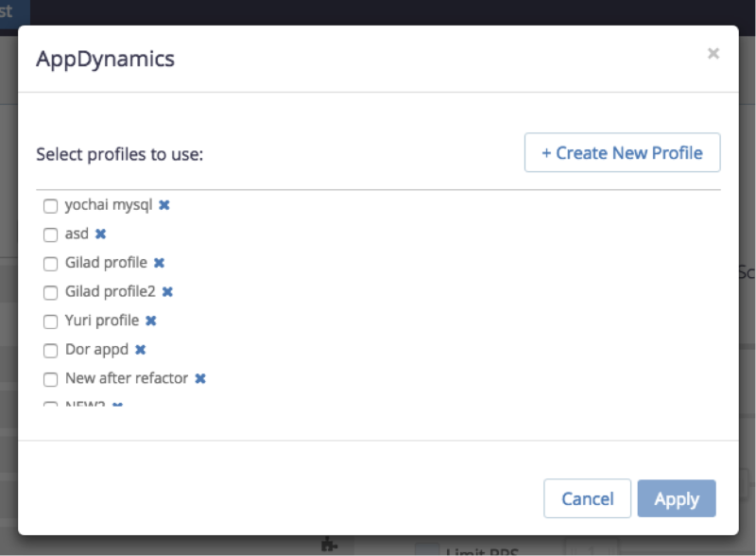Check the yochai mysql checkbox
Image resolution: width=756 pixels, height=556 pixels.
(x=50, y=206)
